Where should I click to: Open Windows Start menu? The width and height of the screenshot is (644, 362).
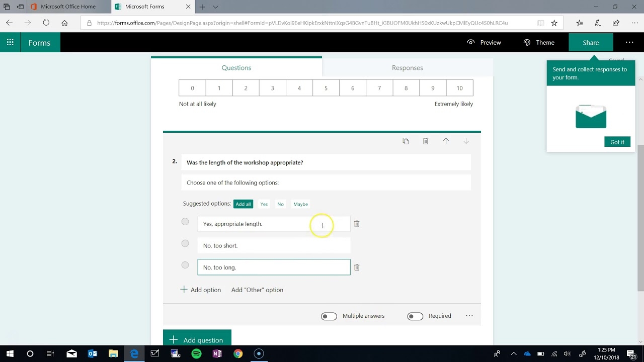pyautogui.click(x=10, y=353)
